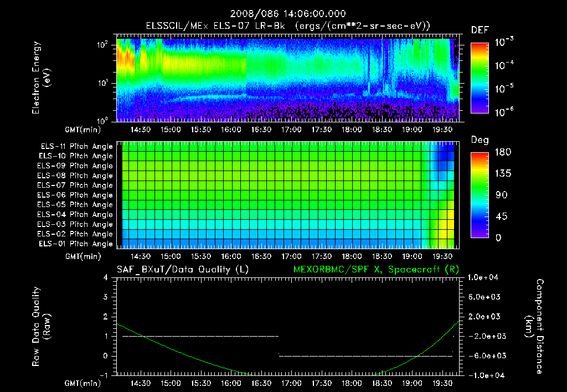
Task: Click the 19:30 time label under the data quality plot
Action: (x=442, y=383)
